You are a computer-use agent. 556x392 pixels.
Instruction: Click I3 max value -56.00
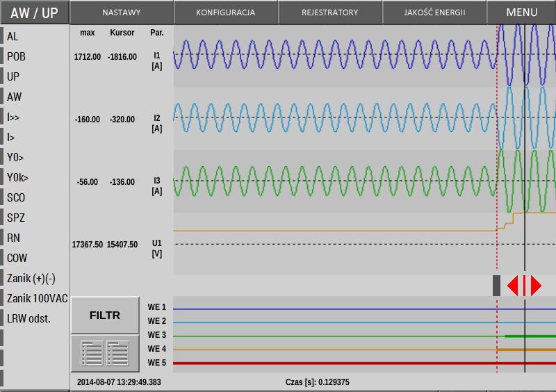[x=88, y=182]
